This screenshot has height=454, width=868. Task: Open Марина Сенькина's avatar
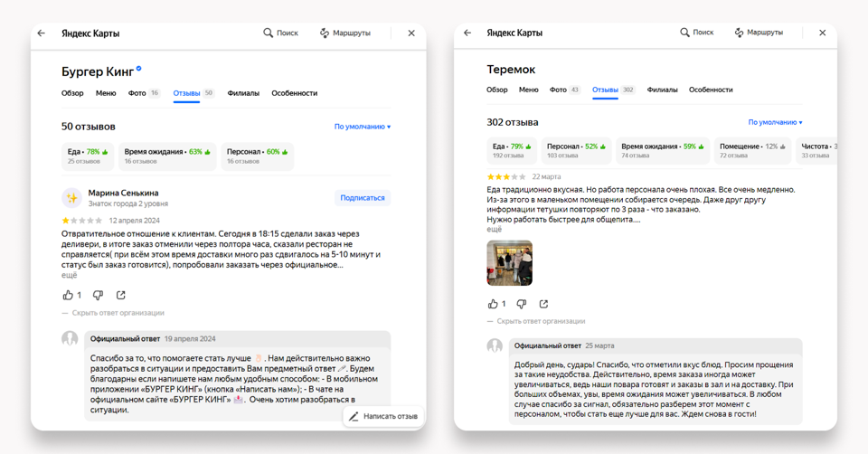pos(72,198)
